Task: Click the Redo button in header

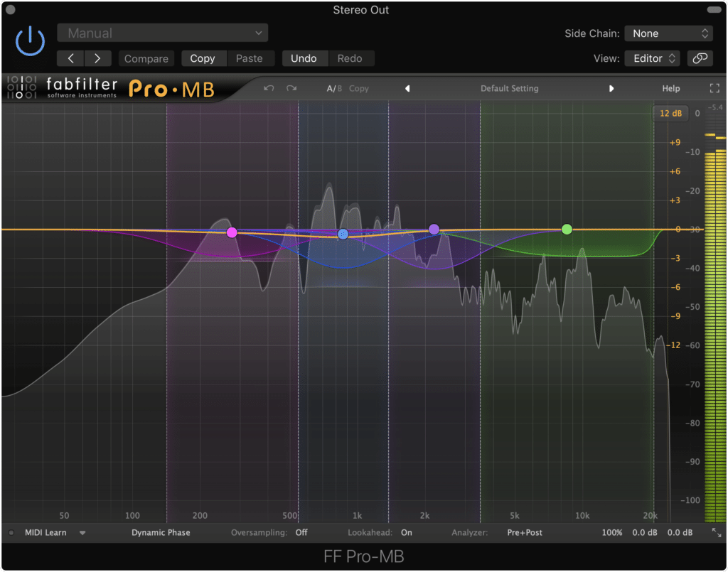Action: click(x=350, y=58)
